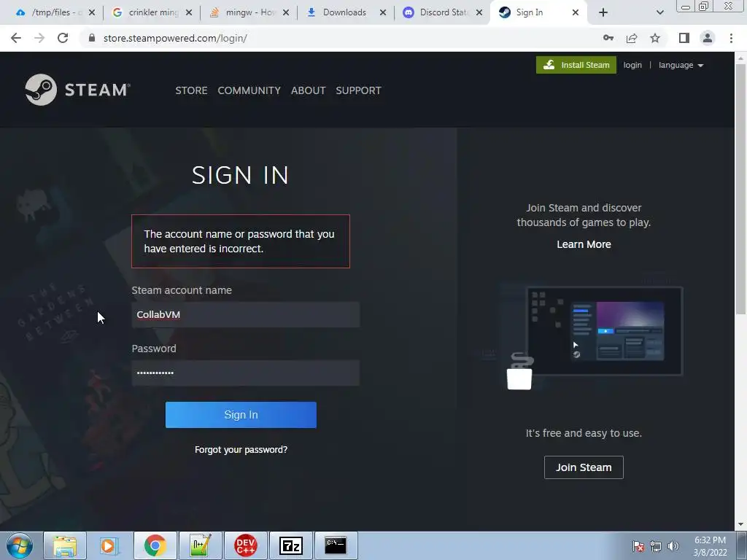Click the volume speaker tray icon
Screen dimensions: 747x560
(x=673, y=546)
